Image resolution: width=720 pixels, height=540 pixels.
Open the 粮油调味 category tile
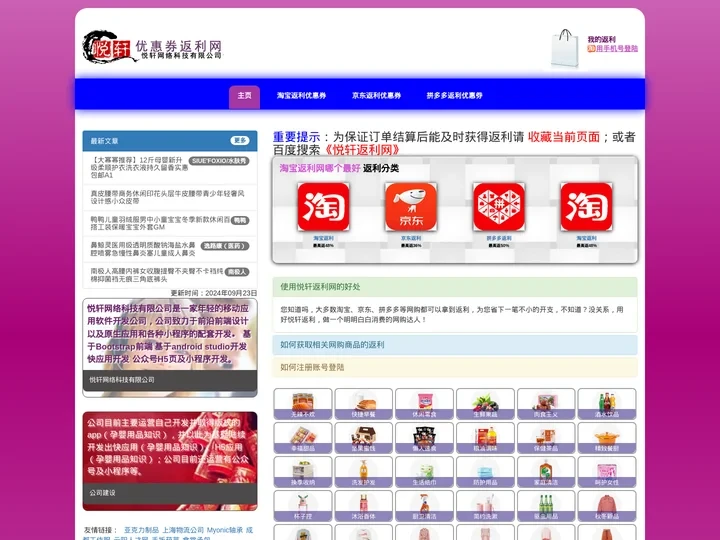click(x=485, y=438)
